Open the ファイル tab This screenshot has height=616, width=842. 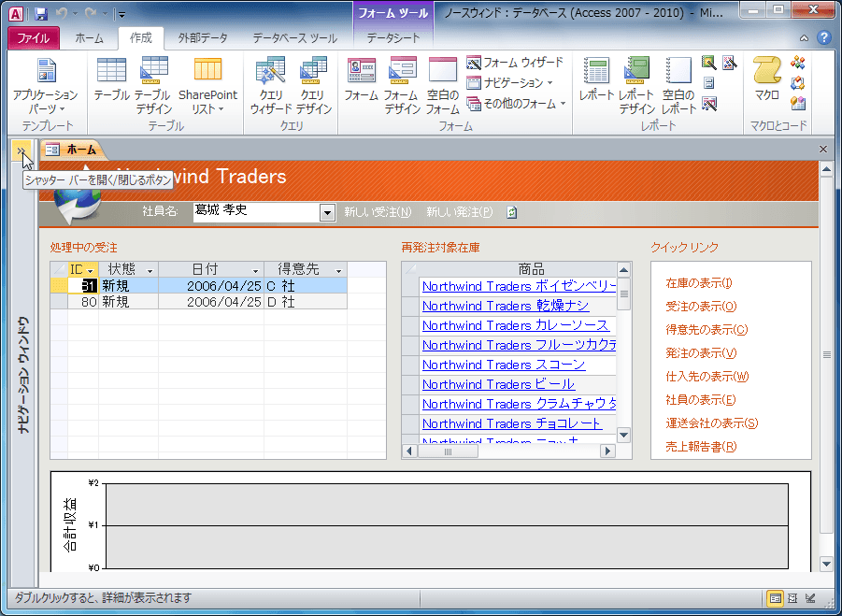pos(34,38)
